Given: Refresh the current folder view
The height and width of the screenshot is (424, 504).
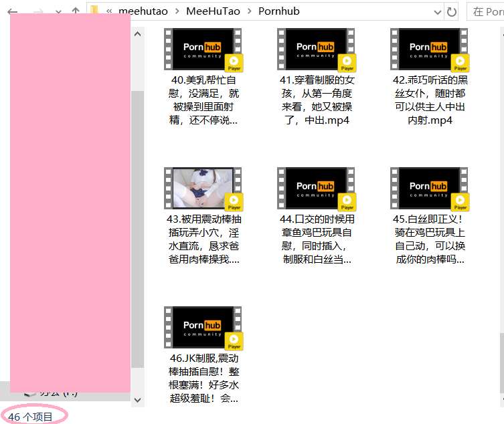Looking at the screenshot, I should pyautogui.click(x=452, y=12).
